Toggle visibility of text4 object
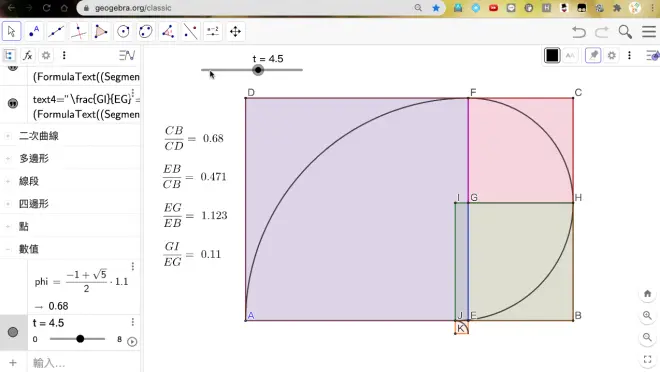 point(13,103)
